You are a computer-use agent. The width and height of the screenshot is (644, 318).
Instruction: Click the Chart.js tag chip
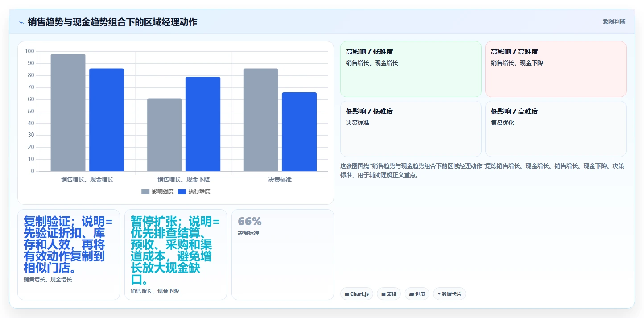[357, 294]
